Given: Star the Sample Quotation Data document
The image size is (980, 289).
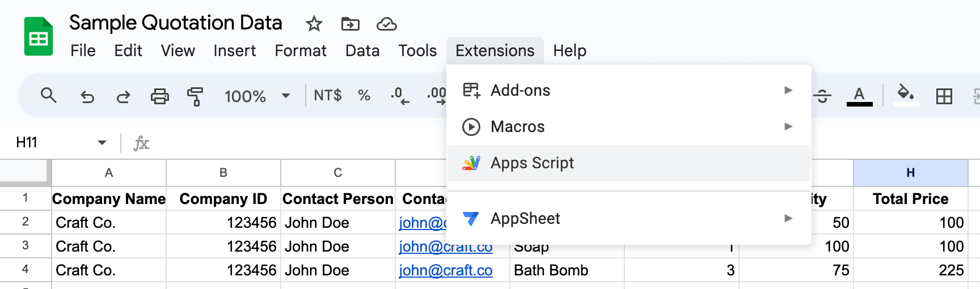Looking at the screenshot, I should 314,24.
